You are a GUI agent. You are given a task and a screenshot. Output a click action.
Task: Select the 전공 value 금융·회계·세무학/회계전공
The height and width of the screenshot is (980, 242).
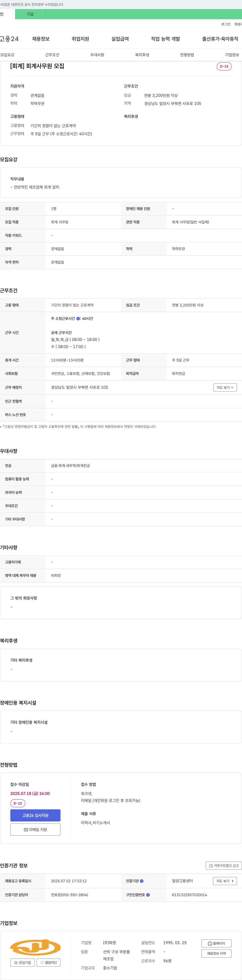[70, 466]
